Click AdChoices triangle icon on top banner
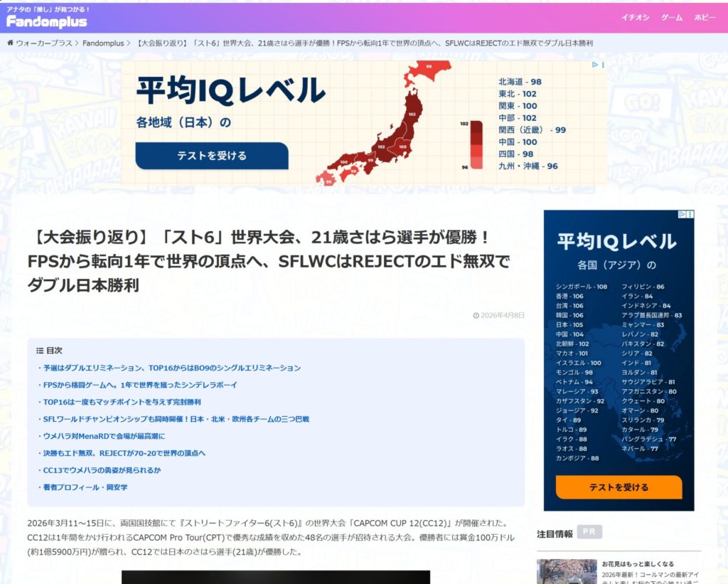The width and height of the screenshot is (728, 584). pyautogui.click(x=595, y=65)
